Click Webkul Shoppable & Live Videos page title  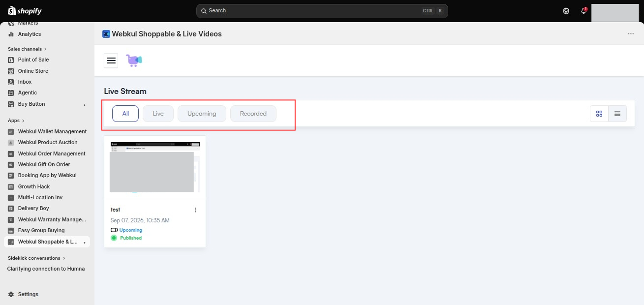click(x=167, y=34)
